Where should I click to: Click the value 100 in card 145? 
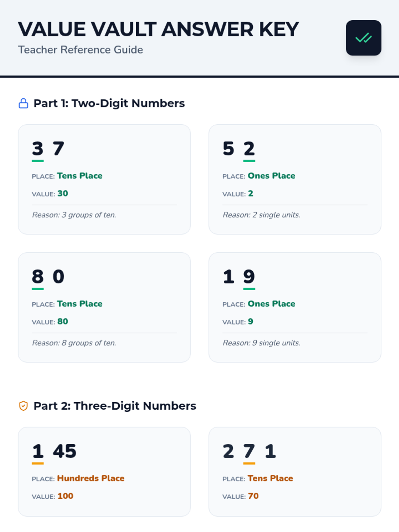coord(65,496)
